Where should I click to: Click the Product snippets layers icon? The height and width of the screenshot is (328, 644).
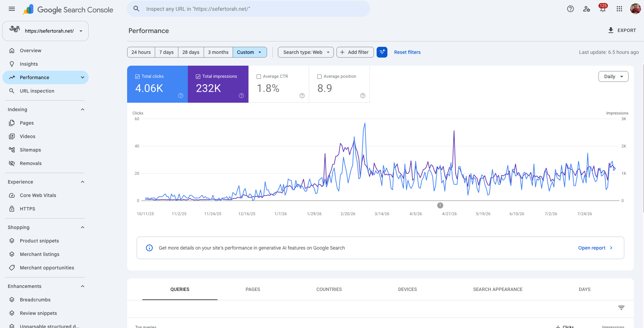click(x=12, y=241)
